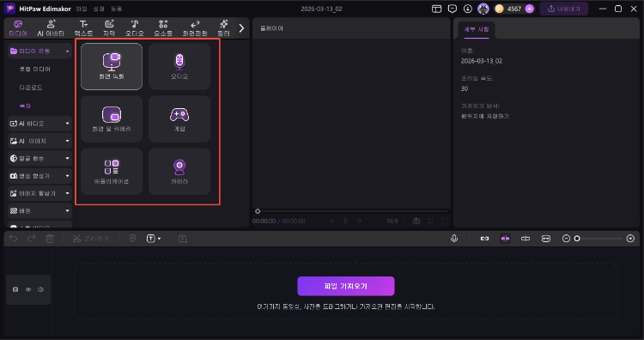
Task: Expand the AI 이미지 section
Action: tap(39, 141)
